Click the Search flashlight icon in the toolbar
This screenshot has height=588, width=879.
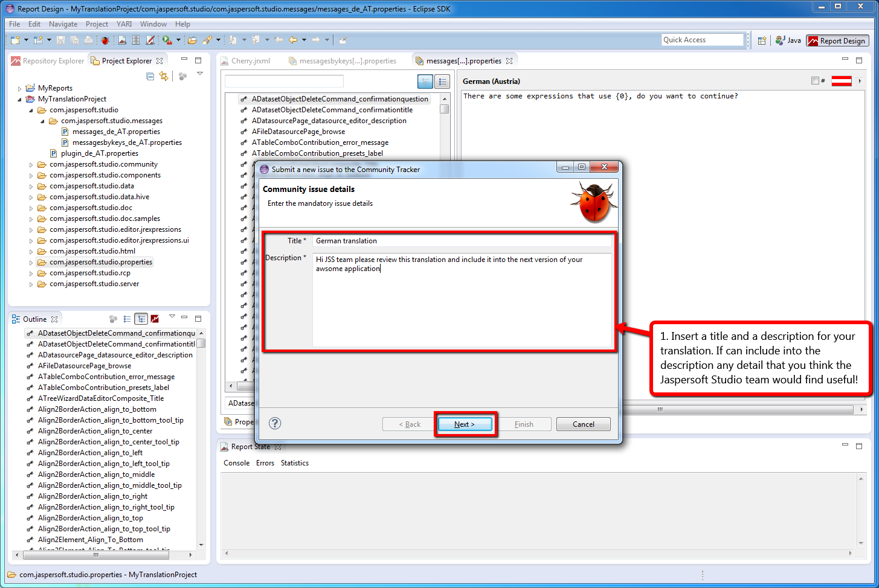click(208, 40)
